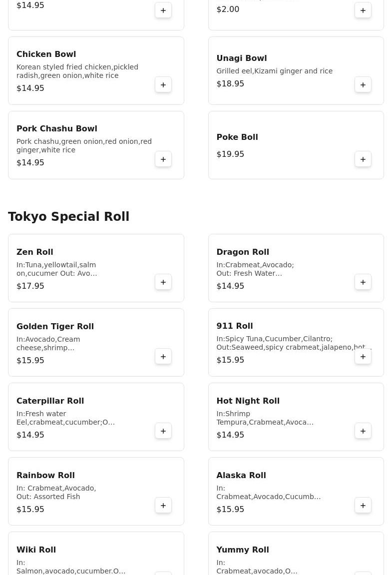Open Unagi Bowl title

coord(241,58)
